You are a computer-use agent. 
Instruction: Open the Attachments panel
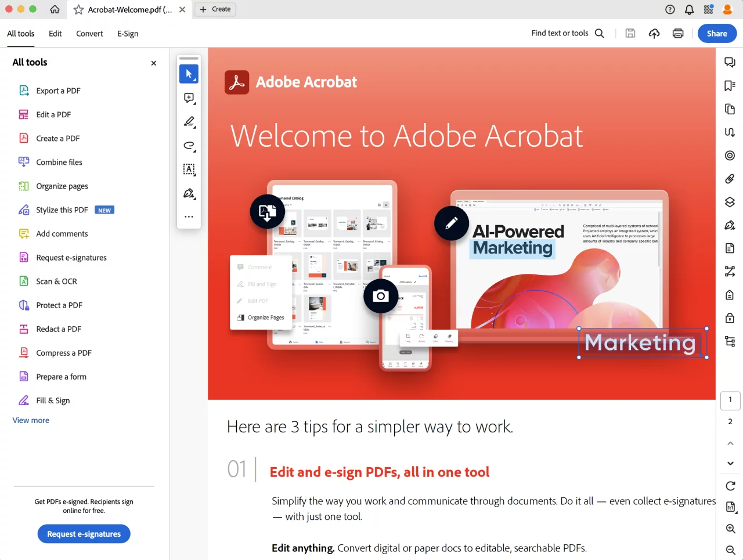tap(730, 179)
